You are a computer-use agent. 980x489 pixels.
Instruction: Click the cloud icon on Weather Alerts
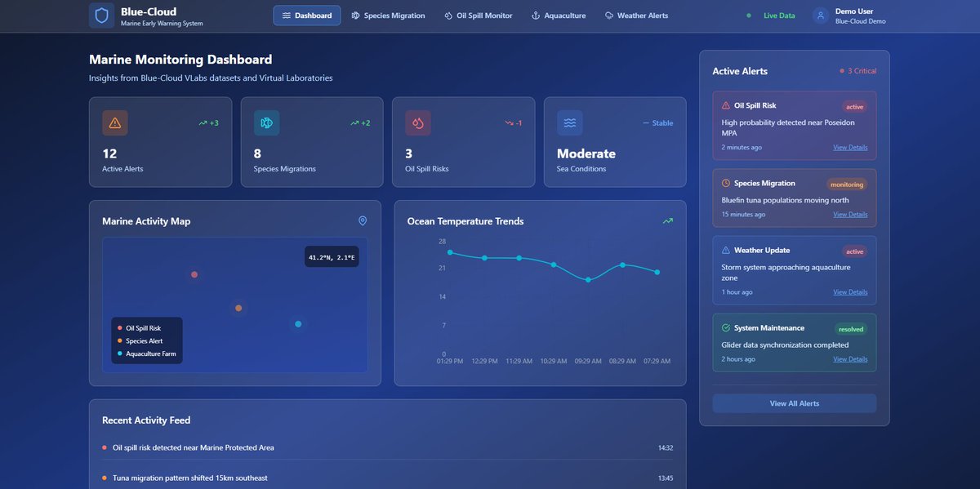pos(608,15)
